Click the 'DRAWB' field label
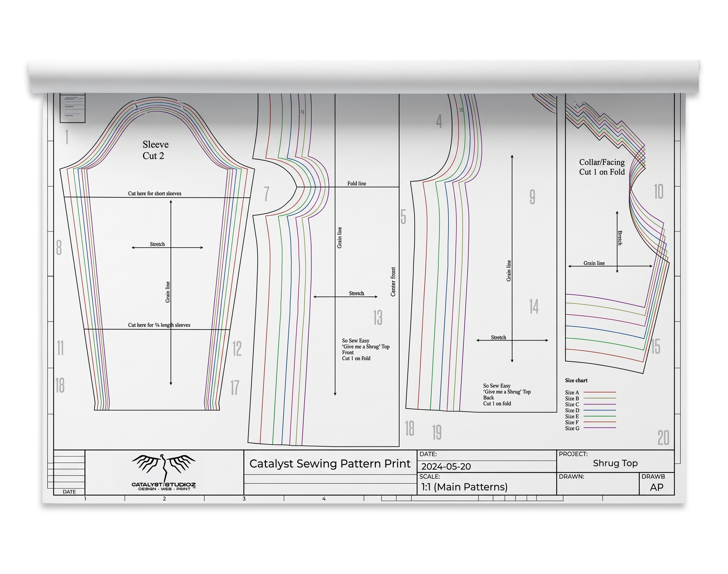728x574 pixels. [653, 476]
